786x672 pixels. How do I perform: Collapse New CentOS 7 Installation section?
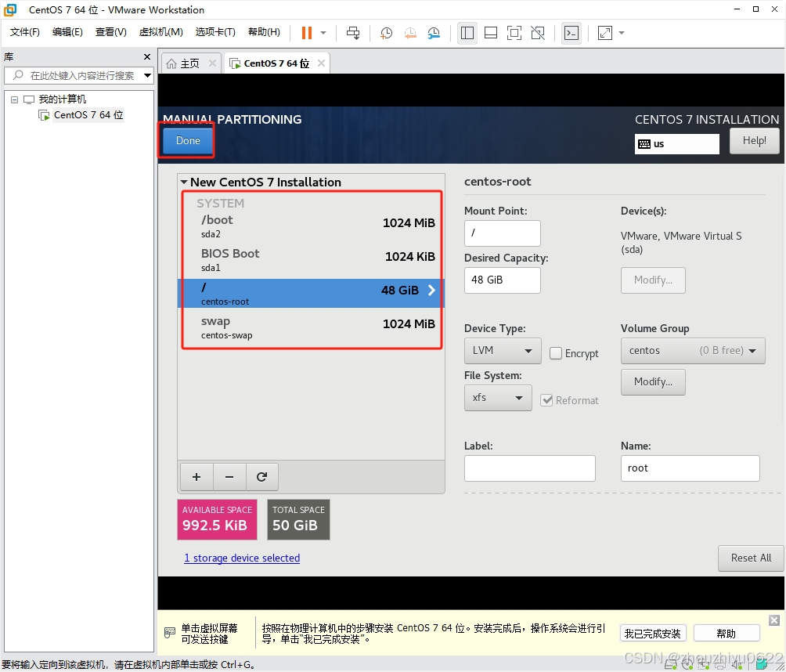(x=184, y=182)
